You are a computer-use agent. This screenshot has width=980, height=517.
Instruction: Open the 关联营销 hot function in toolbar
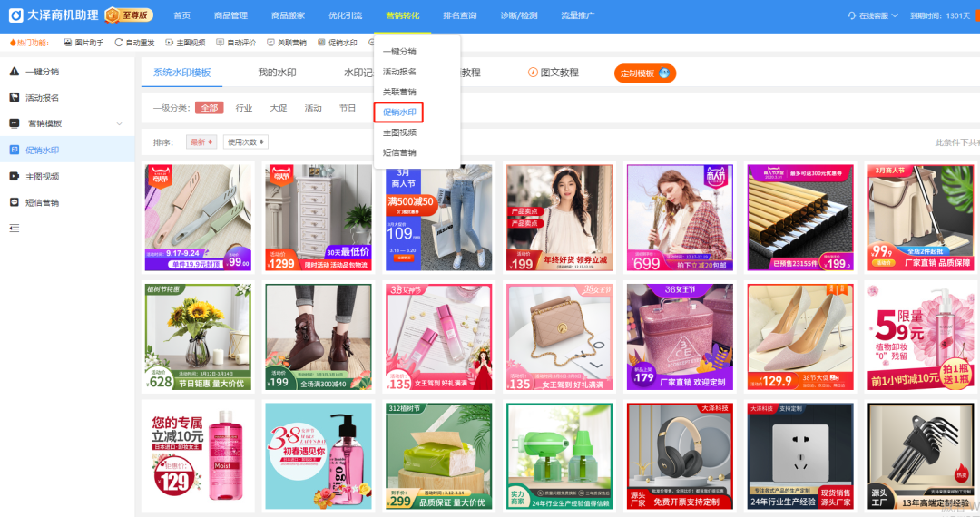pos(286,43)
